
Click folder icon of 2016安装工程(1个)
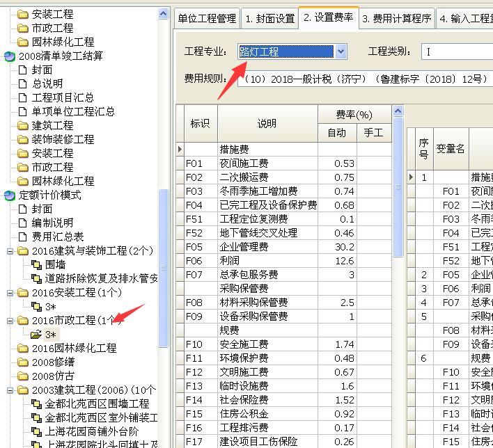pos(23,293)
